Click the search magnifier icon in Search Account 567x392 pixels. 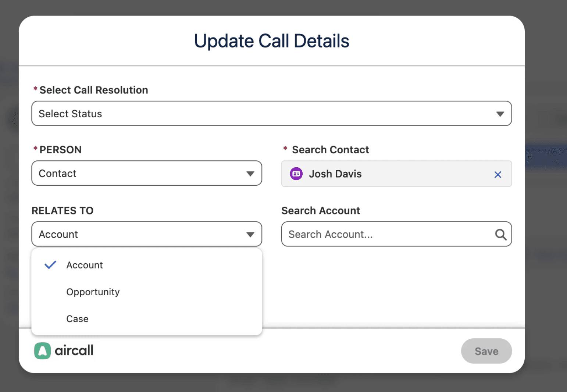coord(500,234)
